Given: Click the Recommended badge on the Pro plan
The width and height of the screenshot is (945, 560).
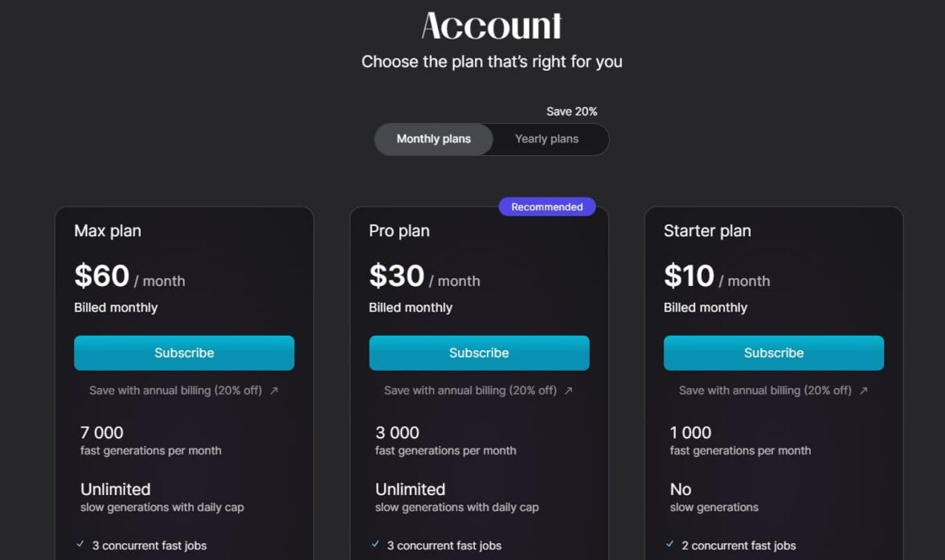Looking at the screenshot, I should point(546,207).
